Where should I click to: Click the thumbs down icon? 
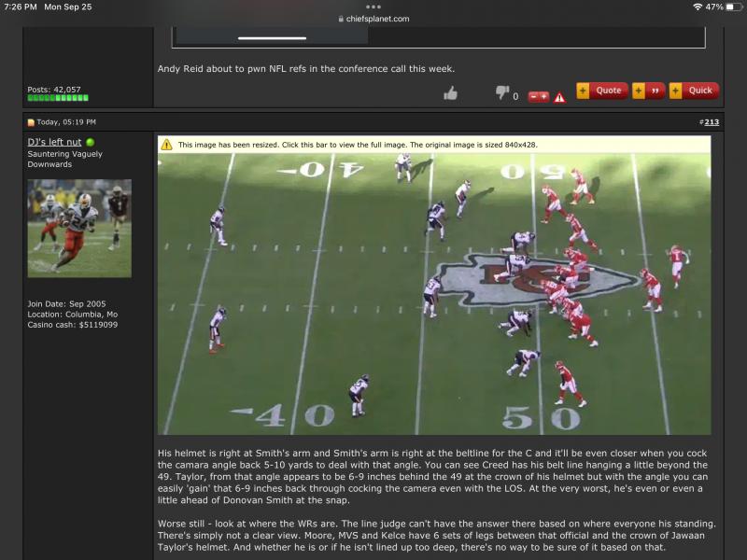pos(502,91)
